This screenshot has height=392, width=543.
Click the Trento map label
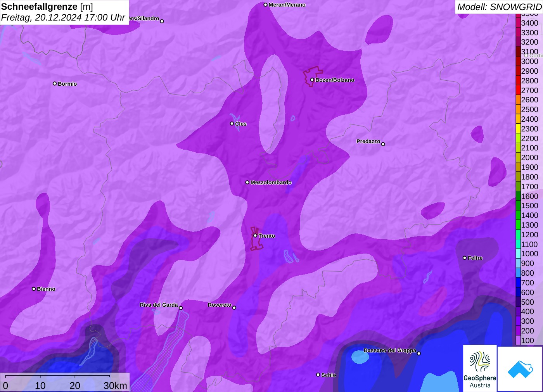click(x=267, y=236)
